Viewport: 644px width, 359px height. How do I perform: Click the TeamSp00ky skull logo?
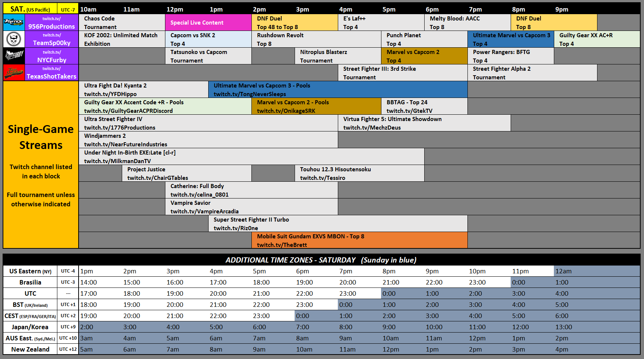click(14, 39)
